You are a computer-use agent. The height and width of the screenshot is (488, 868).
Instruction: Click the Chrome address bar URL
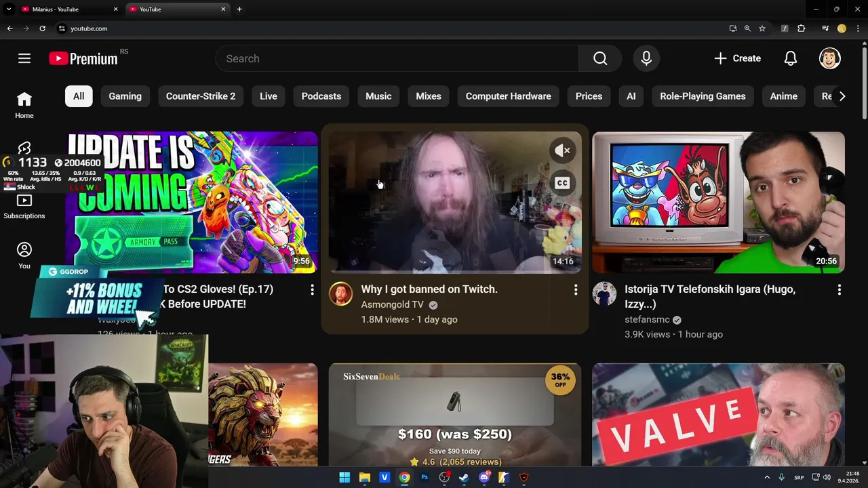pyautogui.click(x=89, y=28)
